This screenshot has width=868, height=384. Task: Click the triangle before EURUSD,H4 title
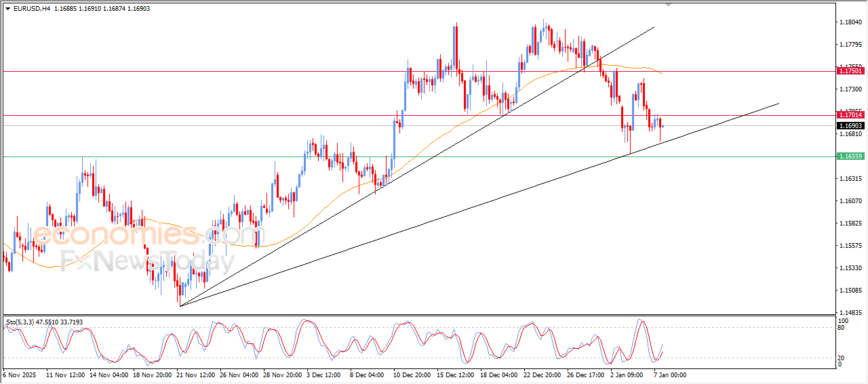pos(7,9)
